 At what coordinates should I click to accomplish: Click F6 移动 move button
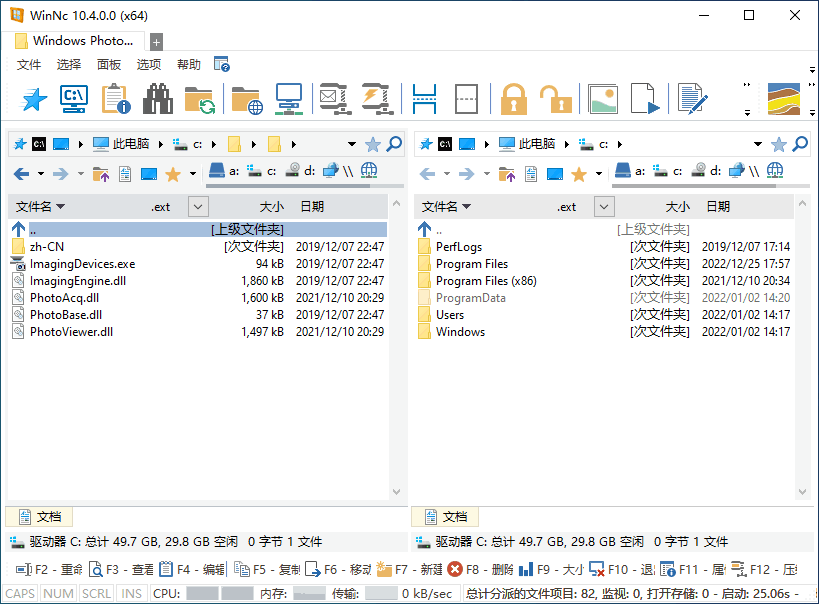338,569
